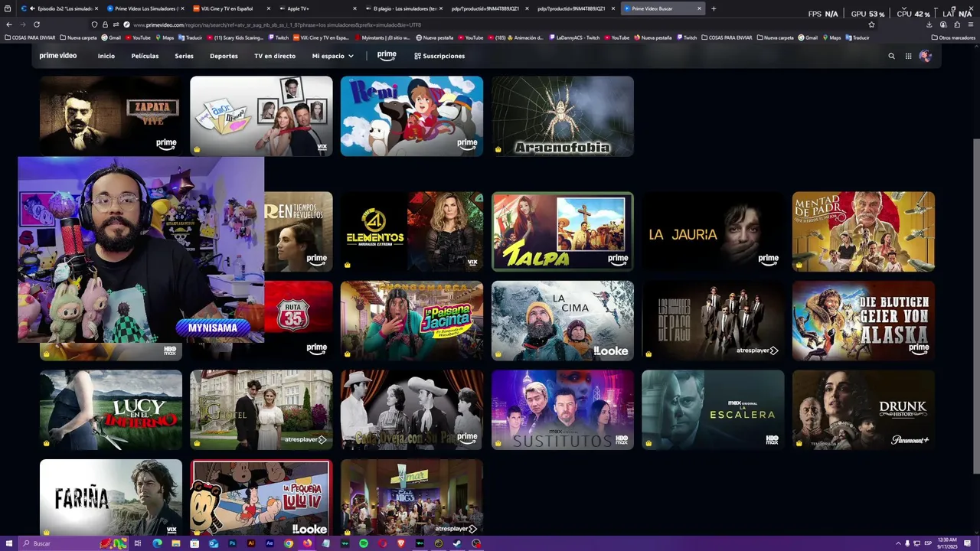Open the 4 Elementos title card

pyautogui.click(x=412, y=231)
